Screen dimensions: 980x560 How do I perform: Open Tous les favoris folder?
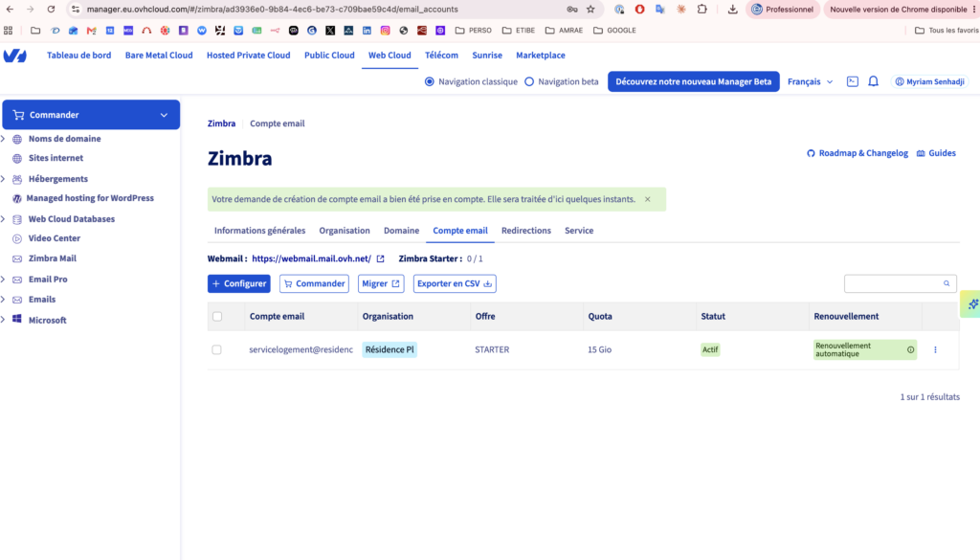947,30
